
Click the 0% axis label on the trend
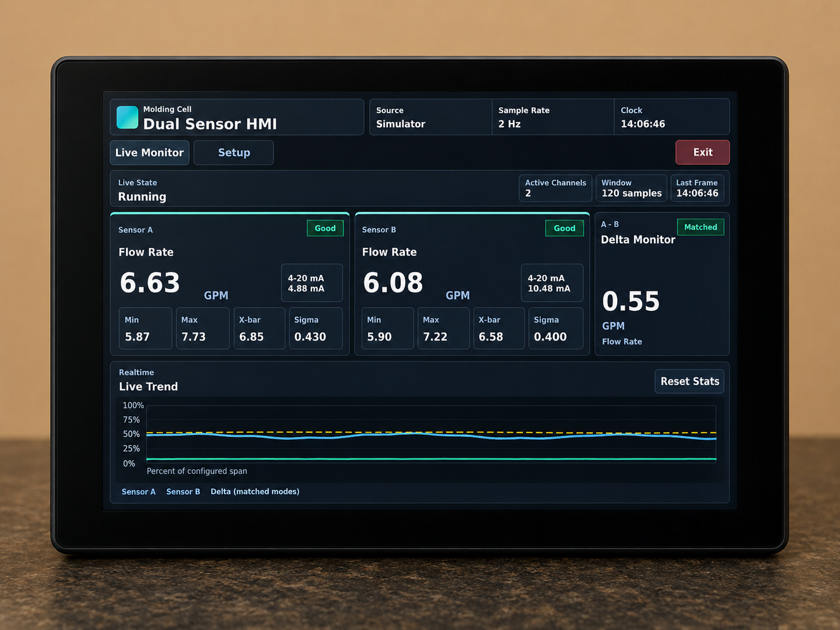tap(129, 464)
